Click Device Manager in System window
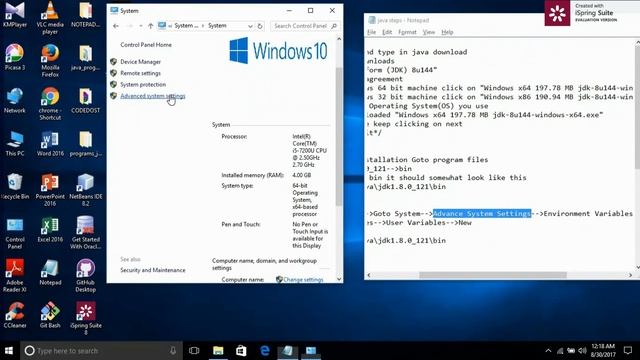The height and width of the screenshot is (360, 640). (x=140, y=62)
